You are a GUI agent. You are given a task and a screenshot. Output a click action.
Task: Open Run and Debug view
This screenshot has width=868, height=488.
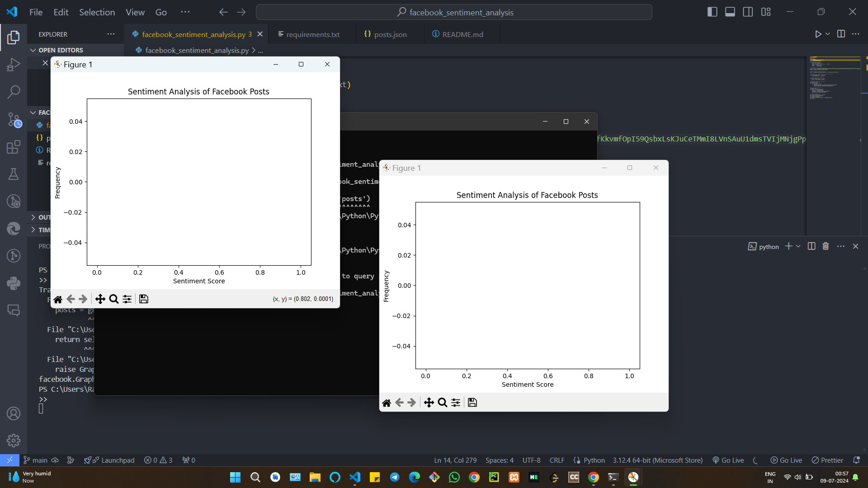tap(14, 65)
